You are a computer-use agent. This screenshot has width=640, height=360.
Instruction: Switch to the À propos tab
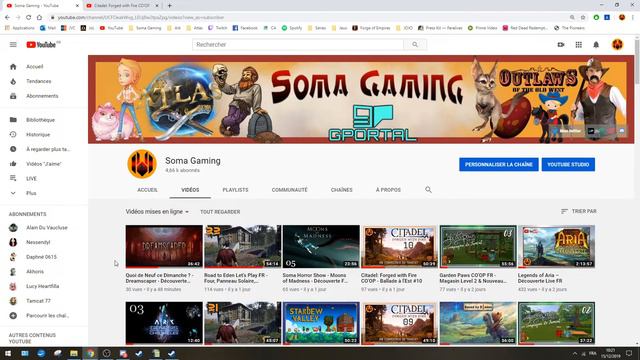click(388, 190)
